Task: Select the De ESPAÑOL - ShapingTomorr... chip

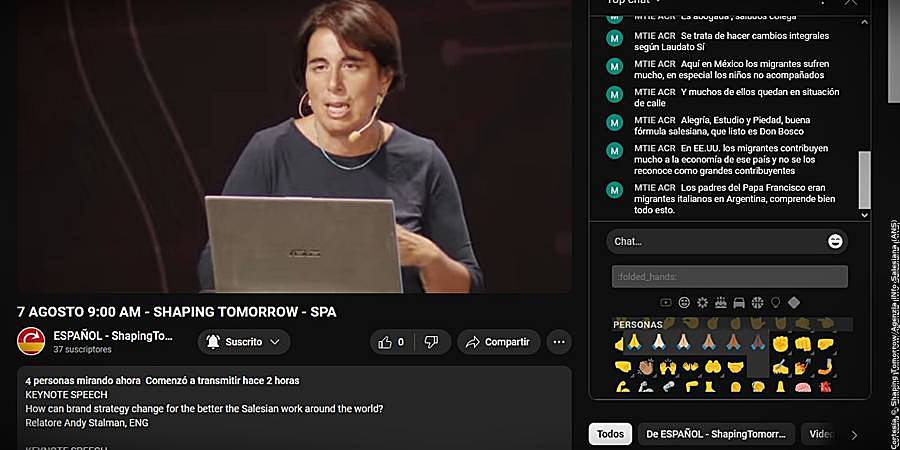Action: tap(716, 434)
